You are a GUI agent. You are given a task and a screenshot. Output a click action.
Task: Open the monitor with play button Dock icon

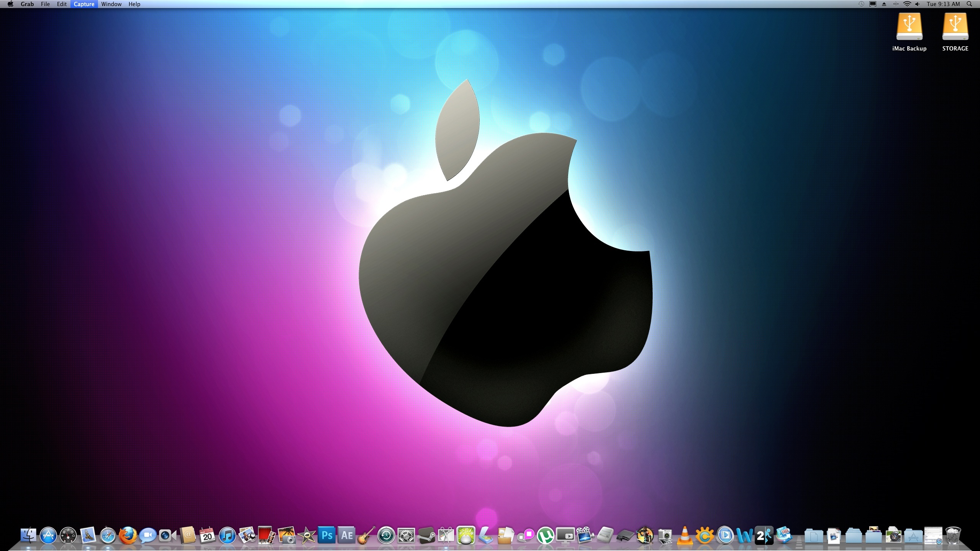[565, 535]
